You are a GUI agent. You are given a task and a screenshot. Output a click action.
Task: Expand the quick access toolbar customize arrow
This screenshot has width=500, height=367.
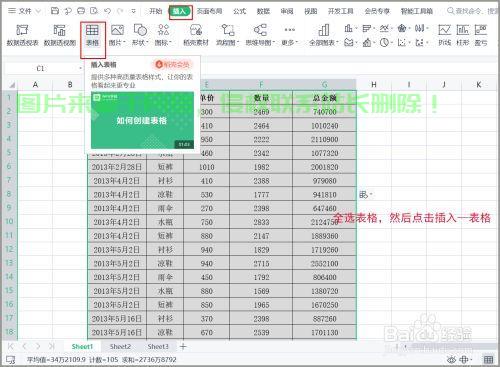coord(133,11)
